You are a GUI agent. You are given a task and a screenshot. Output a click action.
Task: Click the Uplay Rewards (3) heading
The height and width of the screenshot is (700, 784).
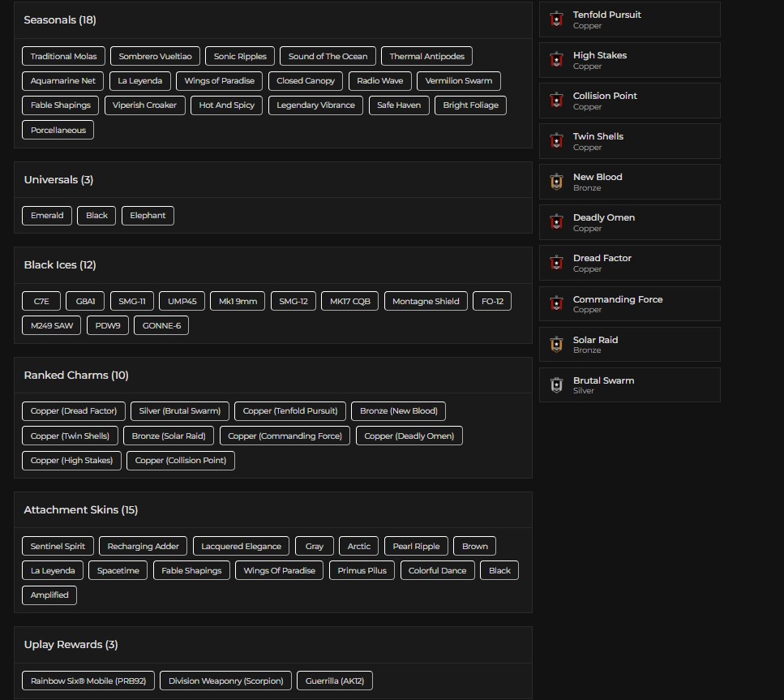coord(71,645)
